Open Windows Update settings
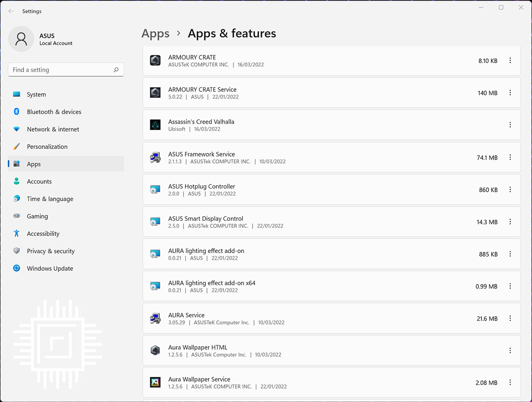The height and width of the screenshot is (402, 532). click(x=66, y=269)
